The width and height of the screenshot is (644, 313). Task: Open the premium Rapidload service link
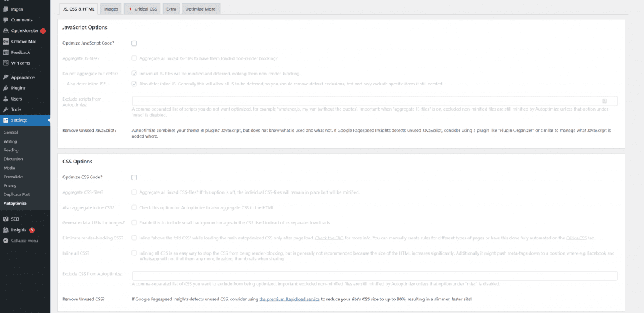tap(289, 299)
